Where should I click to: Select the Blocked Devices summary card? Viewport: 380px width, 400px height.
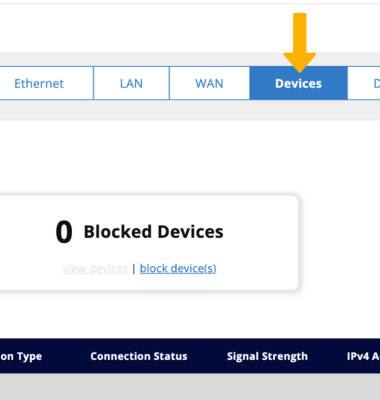tap(149, 243)
